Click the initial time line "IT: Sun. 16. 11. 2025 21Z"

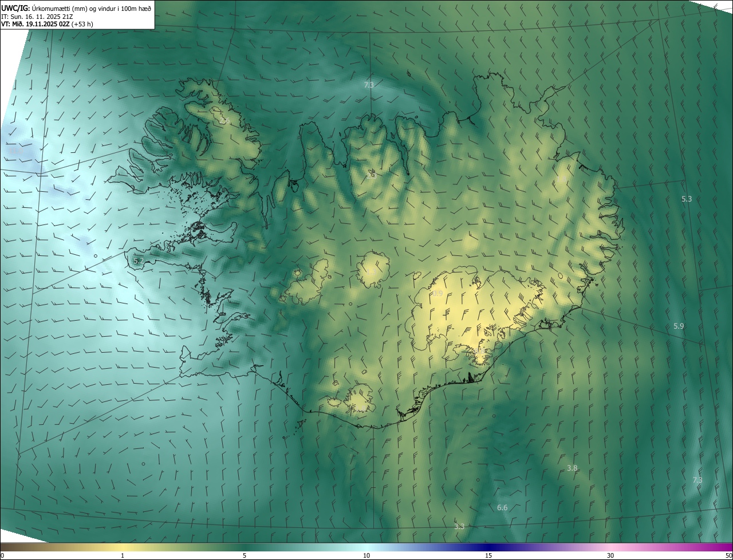click(37, 17)
